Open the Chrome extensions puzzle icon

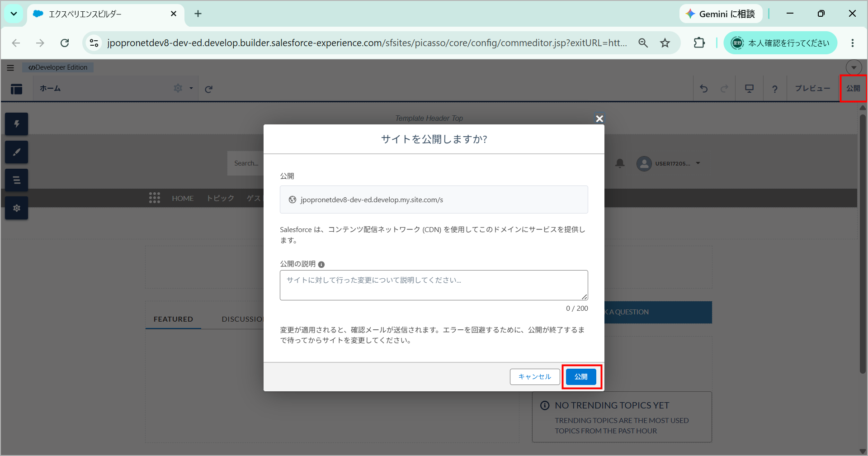pos(699,43)
